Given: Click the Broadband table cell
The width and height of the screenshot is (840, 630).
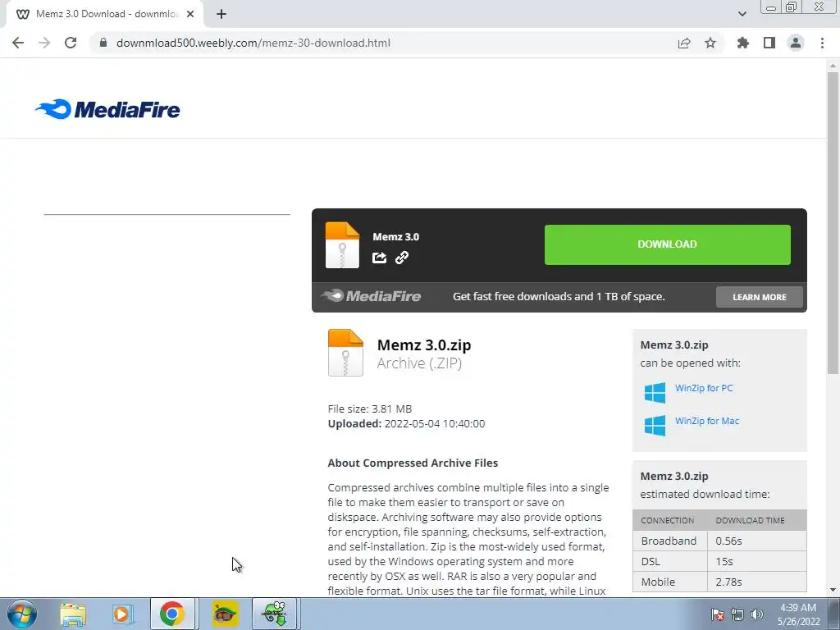Looking at the screenshot, I should click(x=669, y=541).
